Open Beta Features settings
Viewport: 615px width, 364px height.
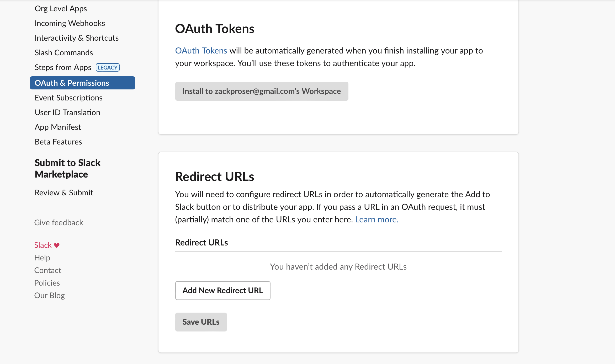click(x=58, y=142)
